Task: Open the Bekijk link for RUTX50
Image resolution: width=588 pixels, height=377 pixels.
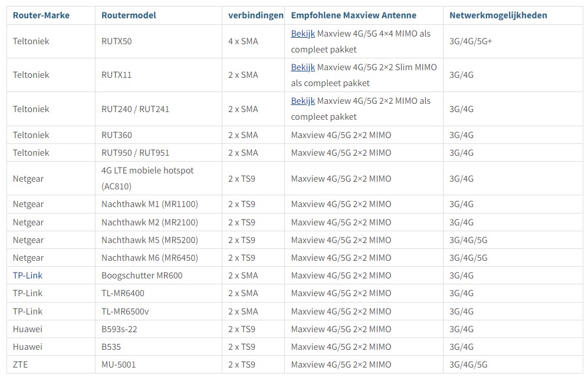Action: coord(303,34)
